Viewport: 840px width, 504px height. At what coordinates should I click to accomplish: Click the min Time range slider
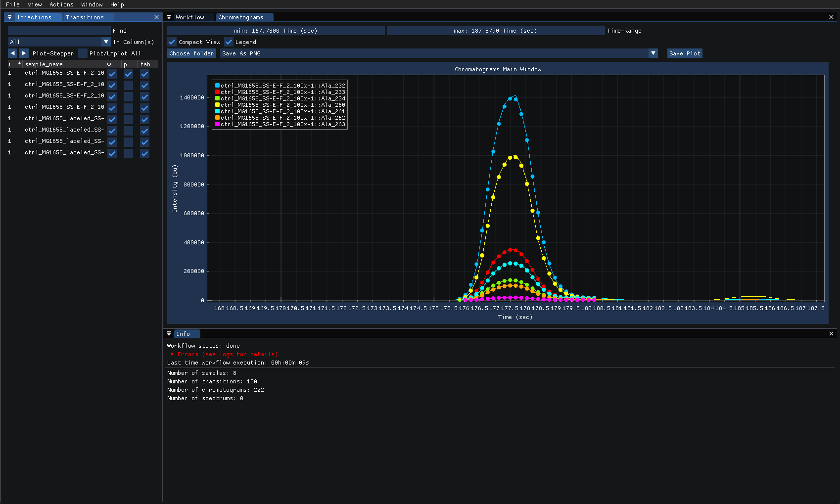pos(276,31)
